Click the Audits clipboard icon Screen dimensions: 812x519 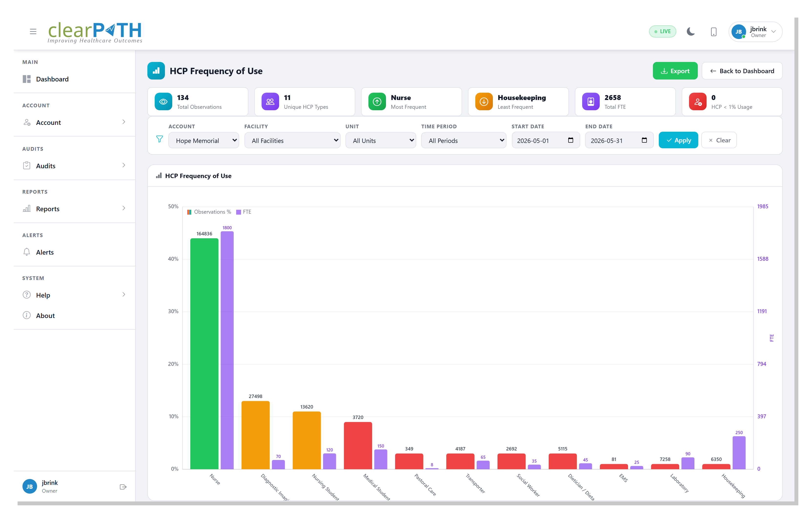point(27,165)
